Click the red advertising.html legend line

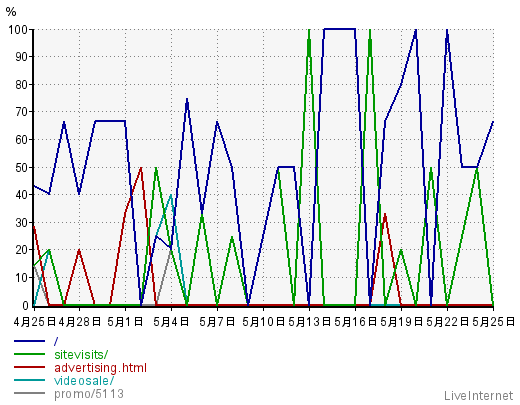coord(29,367)
